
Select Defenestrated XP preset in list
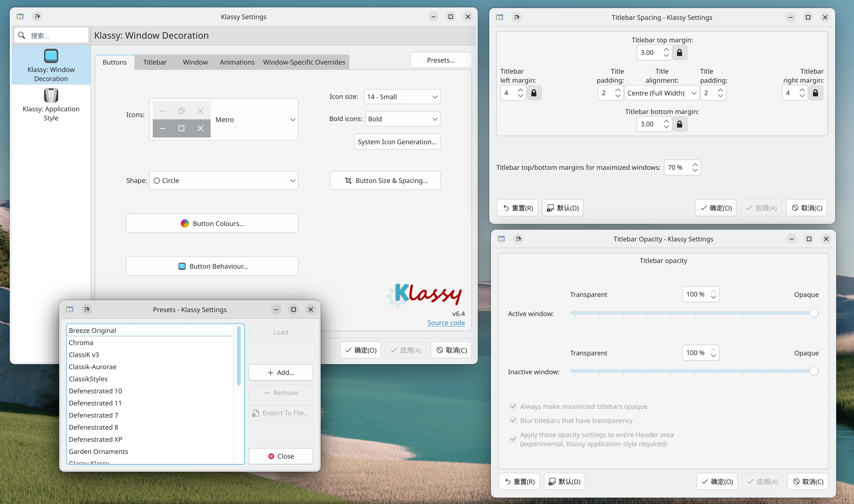click(x=96, y=439)
